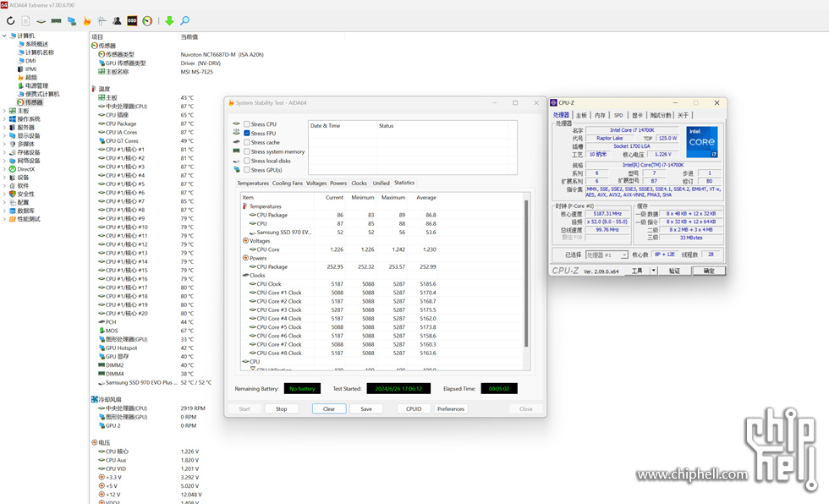Expand the 显示设备 tree node
The image size is (829, 504).
(x=4, y=136)
